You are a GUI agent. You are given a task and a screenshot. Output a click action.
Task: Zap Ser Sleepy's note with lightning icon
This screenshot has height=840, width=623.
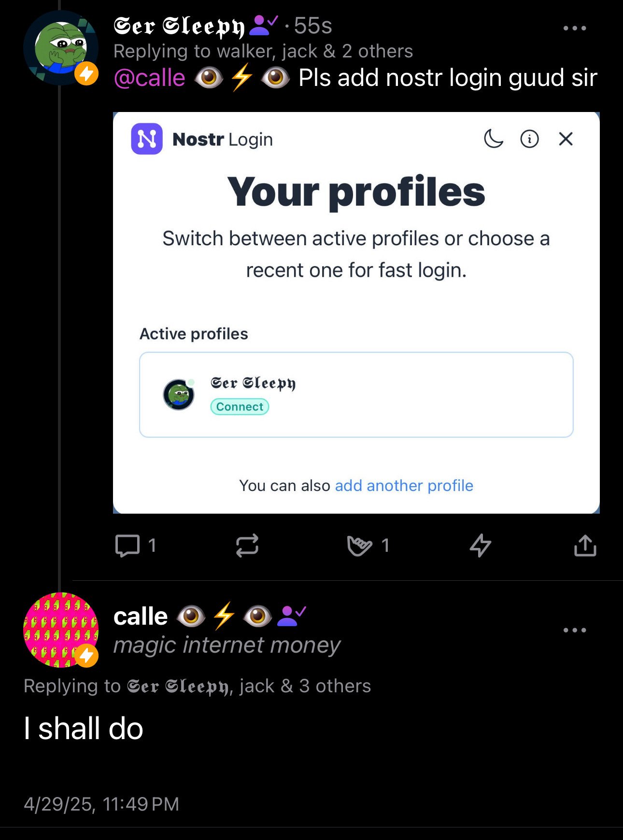tap(481, 546)
